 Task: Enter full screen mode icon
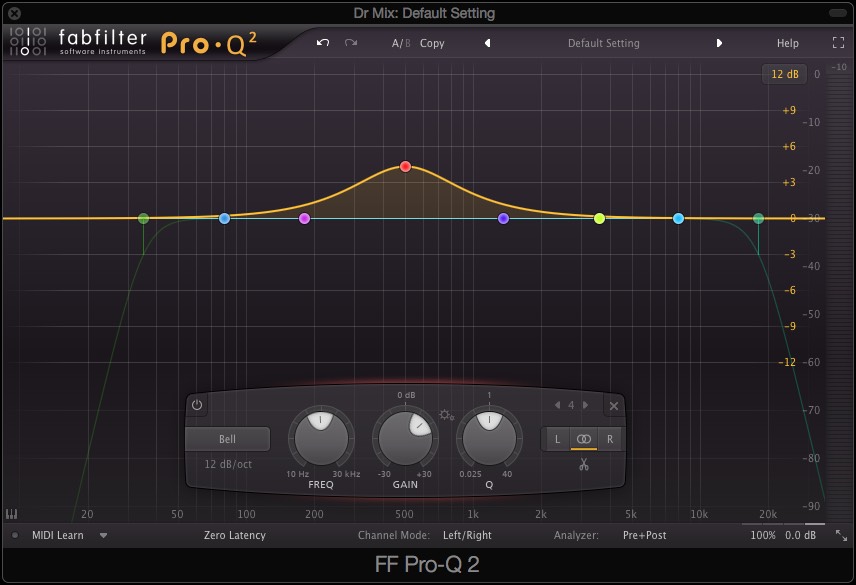point(839,43)
